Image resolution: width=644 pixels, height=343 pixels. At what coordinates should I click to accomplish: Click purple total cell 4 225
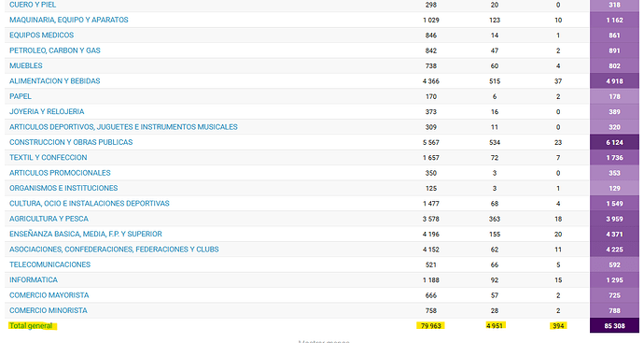click(614, 250)
